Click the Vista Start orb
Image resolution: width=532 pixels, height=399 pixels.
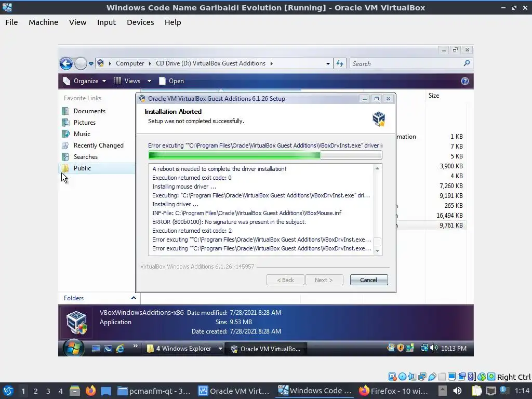point(73,348)
